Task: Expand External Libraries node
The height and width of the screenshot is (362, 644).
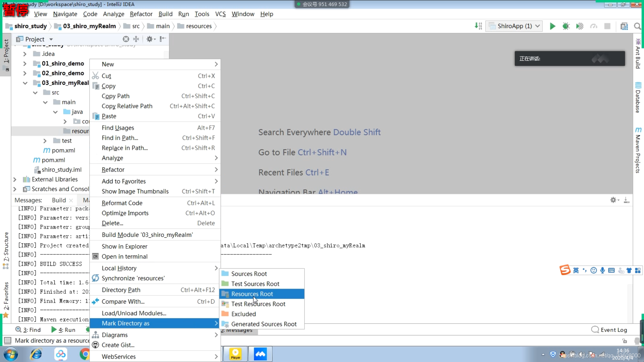Action: 15,180
